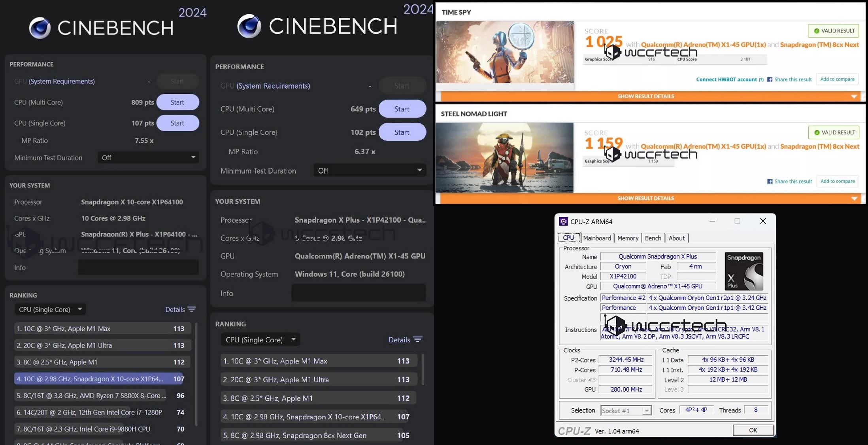Click Add to compare for Steel Nomad Light

[838, 181]
